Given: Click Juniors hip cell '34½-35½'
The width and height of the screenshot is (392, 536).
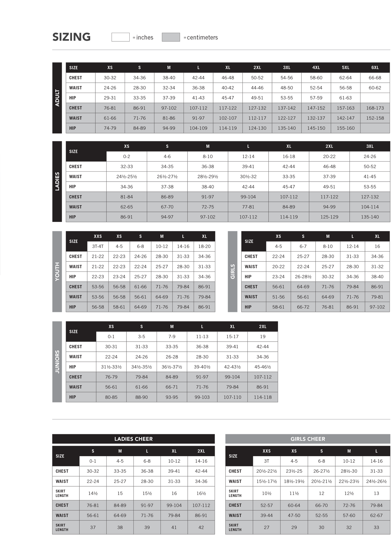Looking at the screenshot, I should (x=141, y=367).
